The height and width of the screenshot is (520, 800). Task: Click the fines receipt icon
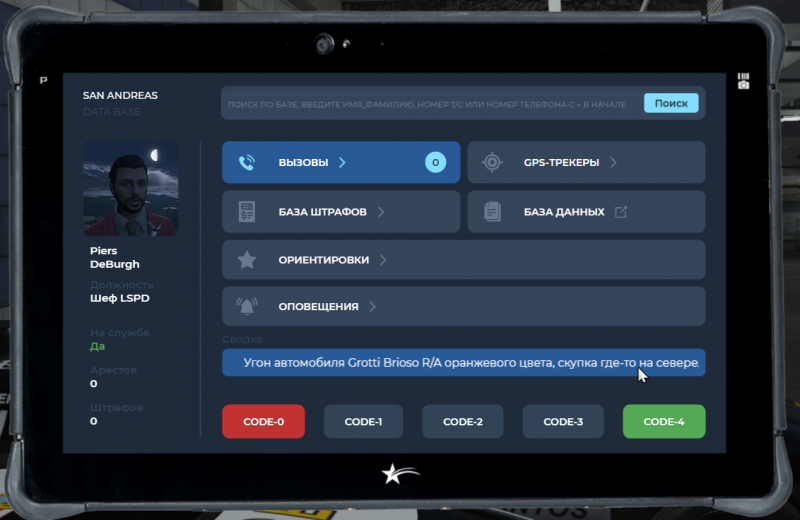pos(247,212)
